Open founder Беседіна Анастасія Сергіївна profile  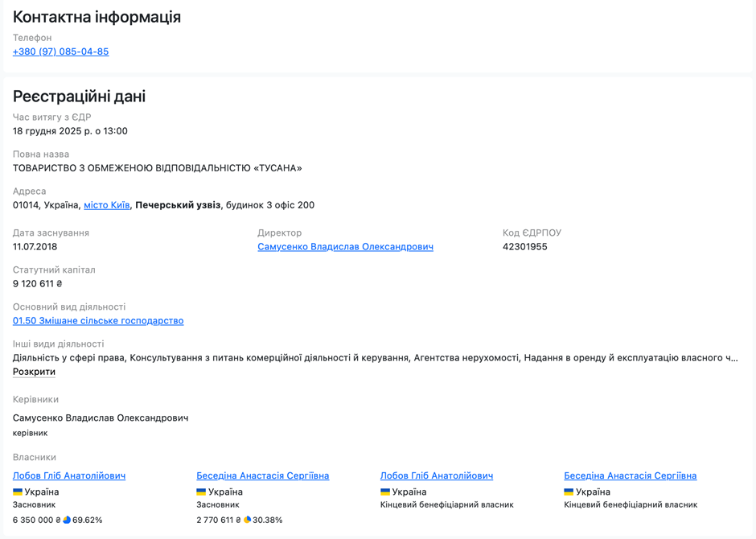pos(261,475)
